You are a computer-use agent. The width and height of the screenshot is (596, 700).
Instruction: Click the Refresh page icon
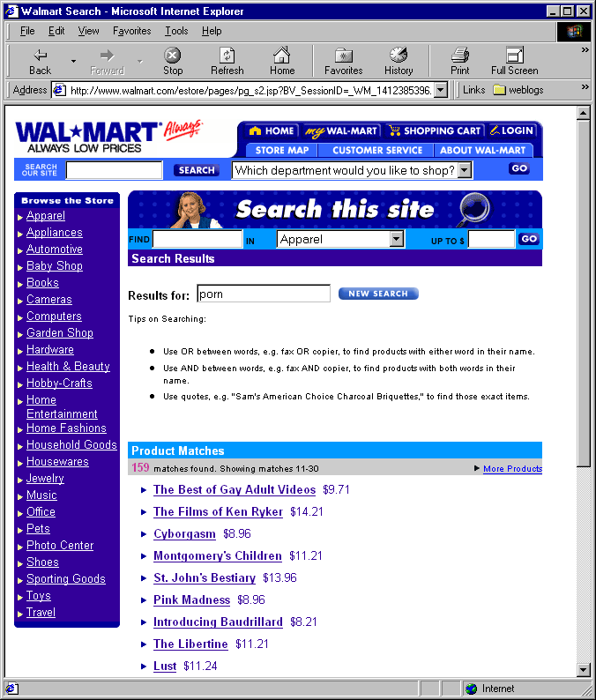pyautogui.click(x=227, y=56)
